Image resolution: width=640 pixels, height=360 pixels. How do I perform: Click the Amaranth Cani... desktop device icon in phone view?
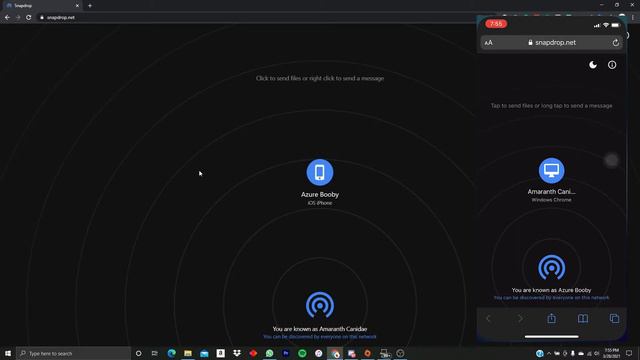[551, 170]
